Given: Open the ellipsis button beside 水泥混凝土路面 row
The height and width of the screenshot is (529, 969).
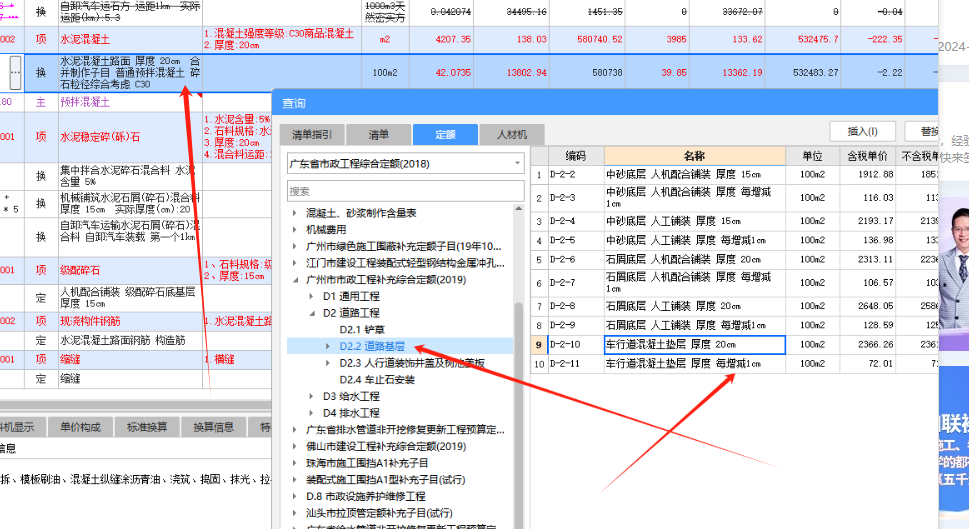Looking at the screenshot, I should [x=15, y=72].
